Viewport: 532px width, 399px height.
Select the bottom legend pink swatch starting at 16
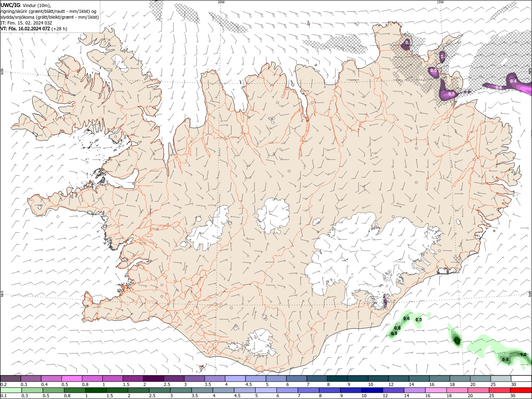tap(436, 390)
